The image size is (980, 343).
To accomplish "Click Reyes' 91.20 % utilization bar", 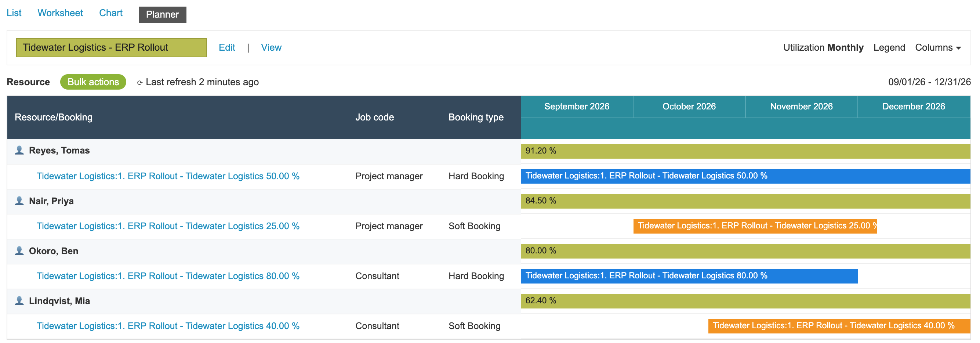I will pos(746,151).
